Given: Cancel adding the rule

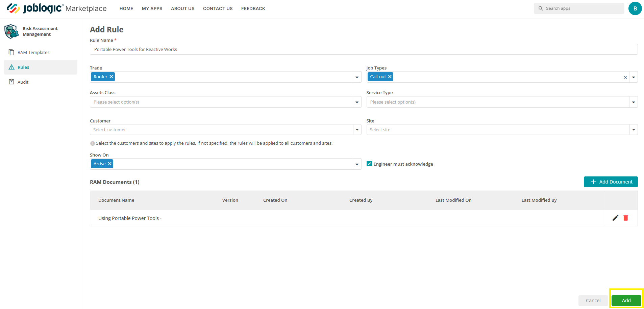Looking at the screenshot, I should click(593, 301).
